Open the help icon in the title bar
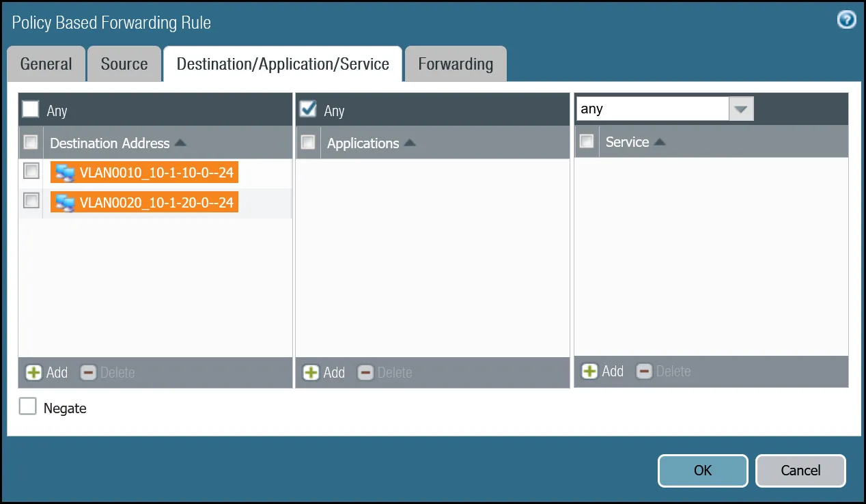866x504 pixels. tap(846, 20)
